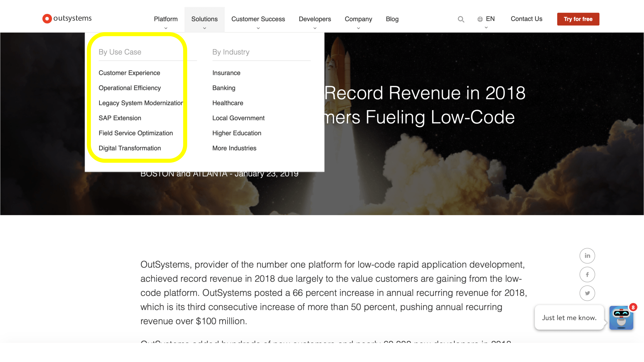
Task: Select Healthcare under By Industry
Action: click(x=228, y=103)
